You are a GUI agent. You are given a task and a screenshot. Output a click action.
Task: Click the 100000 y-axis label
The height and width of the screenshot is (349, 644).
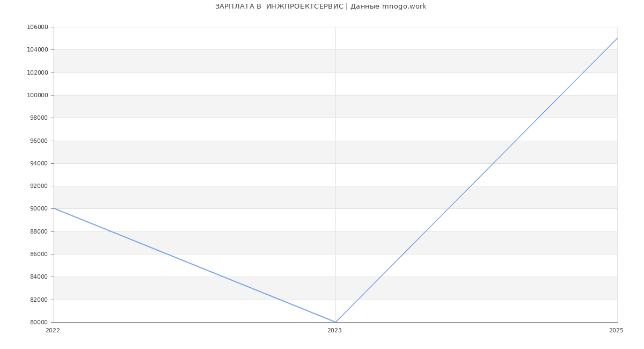click(x=38, y=96)
